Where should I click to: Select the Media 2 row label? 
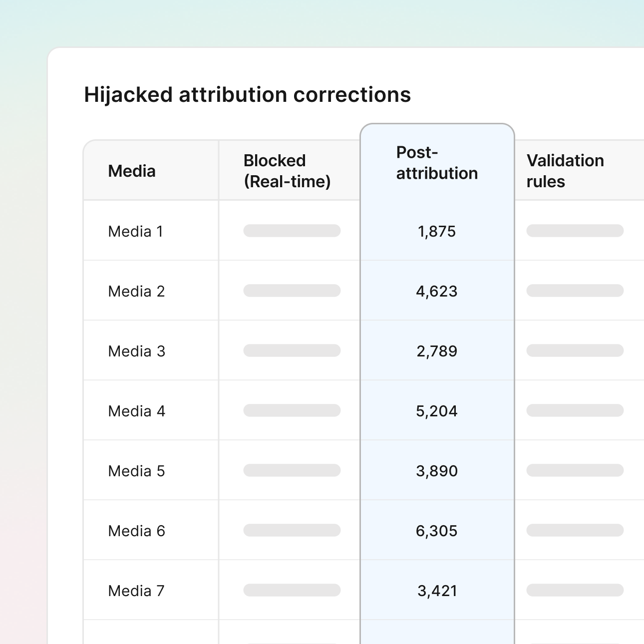click(136, 291)
